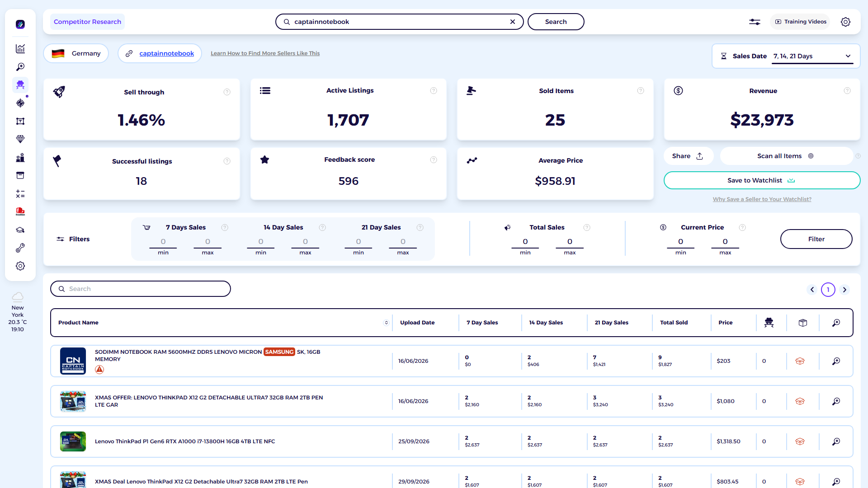
Task: Open Learn How to Find More Sellers link
Action: 265,53
